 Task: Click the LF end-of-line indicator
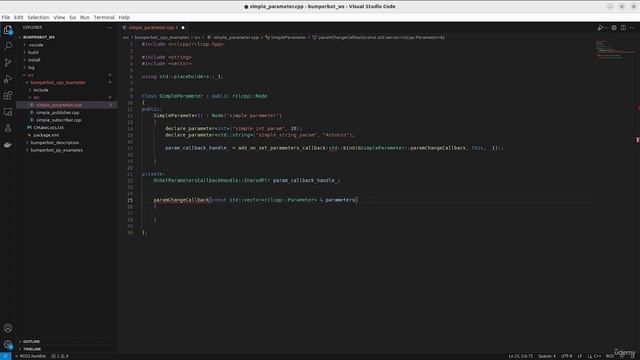pos(580,356)
